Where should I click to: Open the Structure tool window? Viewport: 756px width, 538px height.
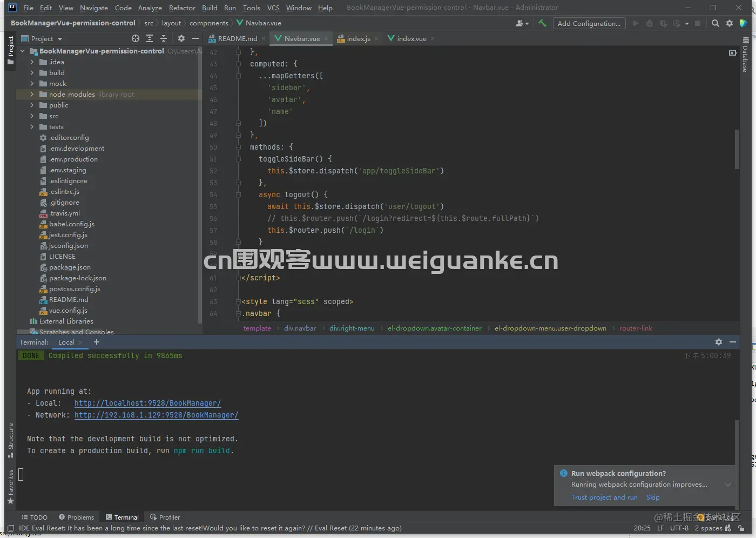(11, 440)
